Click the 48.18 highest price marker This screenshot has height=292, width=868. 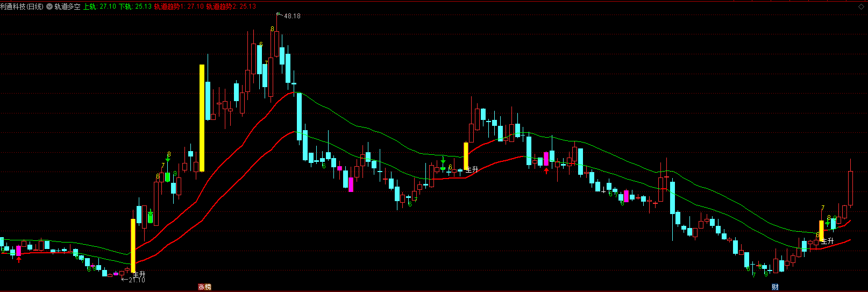(292, 16)
